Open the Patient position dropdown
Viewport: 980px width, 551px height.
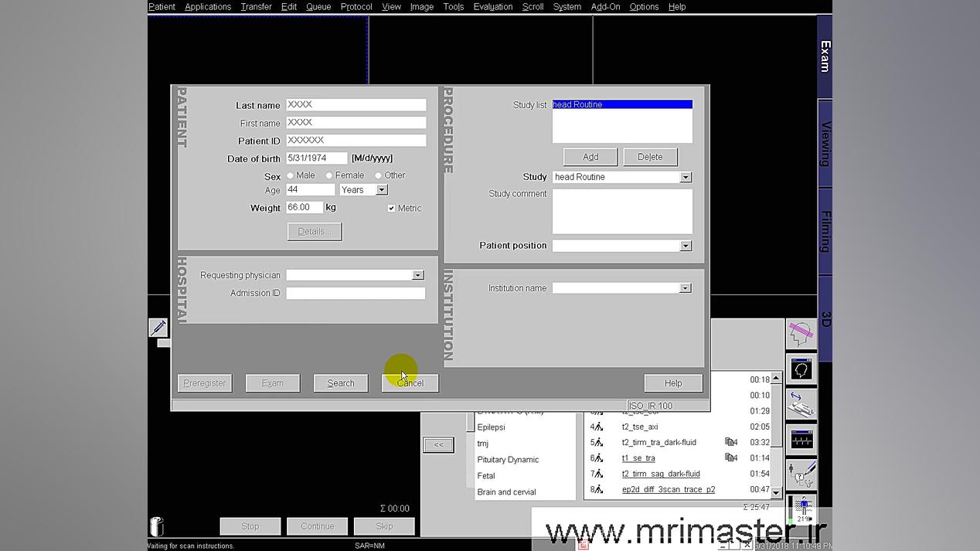click(x=685, y=246)
